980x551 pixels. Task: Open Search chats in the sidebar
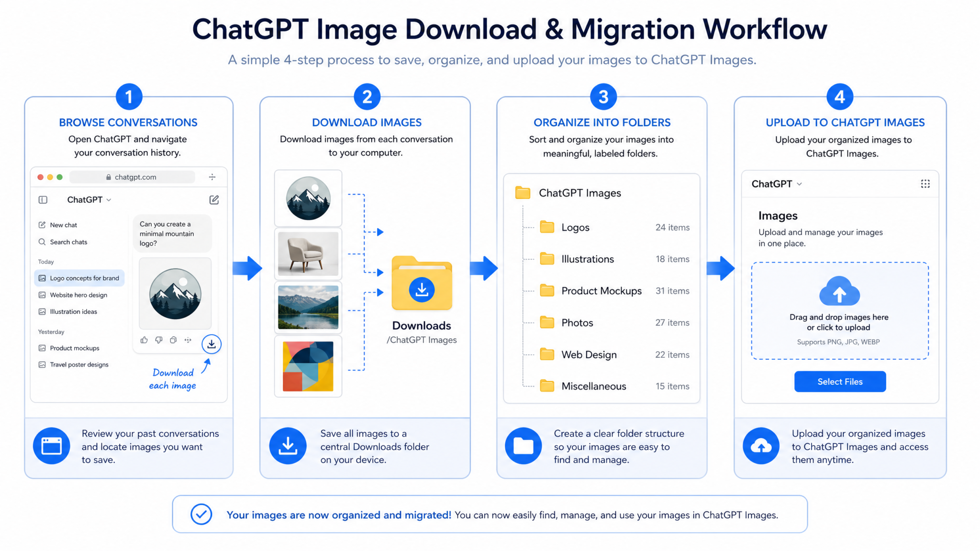click(x=63, y=242)
